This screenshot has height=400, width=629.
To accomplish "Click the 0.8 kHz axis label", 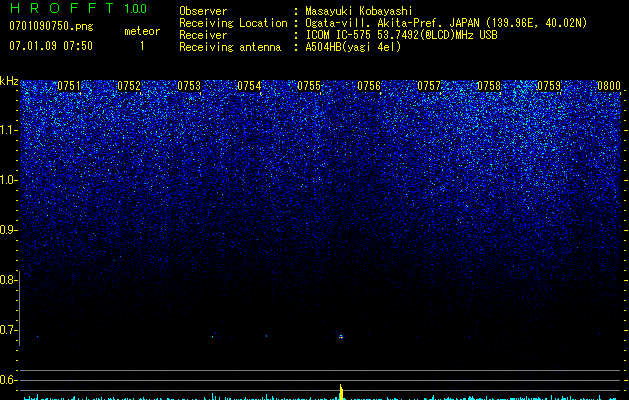I will click(x=9, y=280).
